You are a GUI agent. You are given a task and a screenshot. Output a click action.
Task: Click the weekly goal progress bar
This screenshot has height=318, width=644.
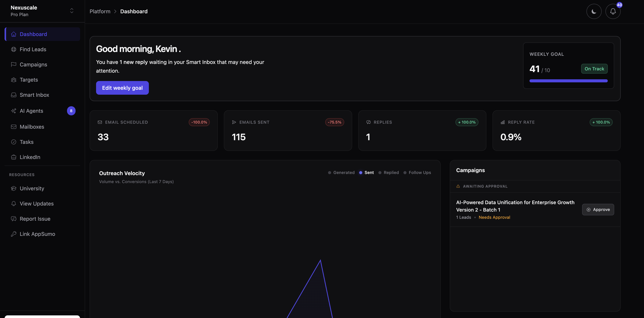[x=568, y=81]
